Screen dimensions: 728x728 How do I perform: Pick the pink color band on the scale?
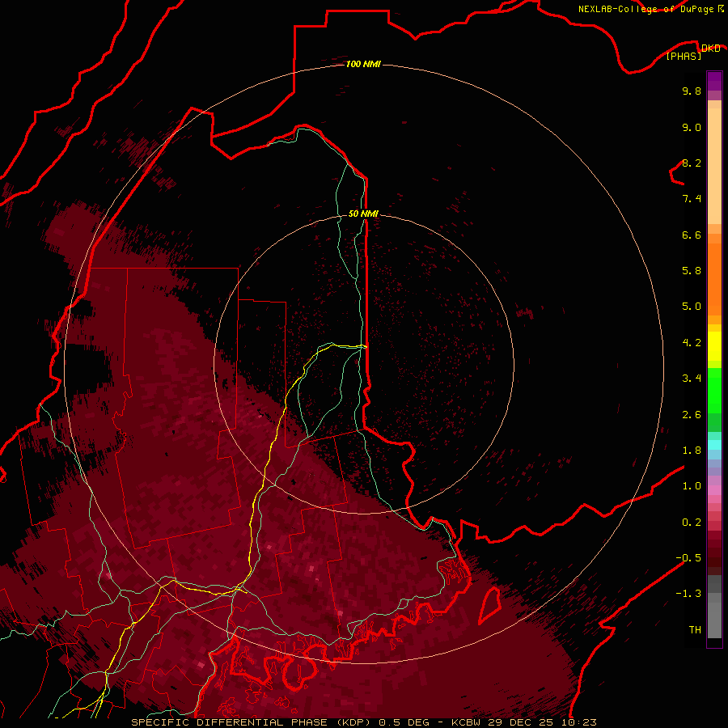pyautogui.click(x=714, y=490)
